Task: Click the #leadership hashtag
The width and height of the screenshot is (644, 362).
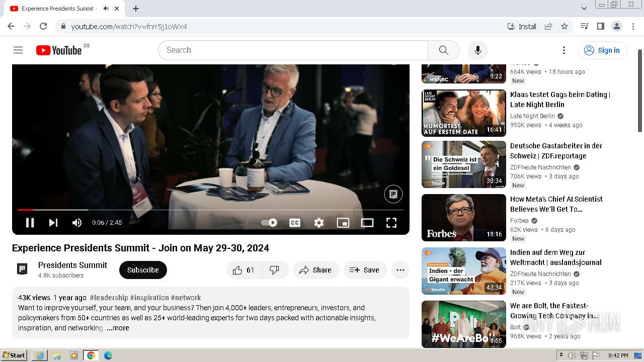Action: tap(109, 298)
